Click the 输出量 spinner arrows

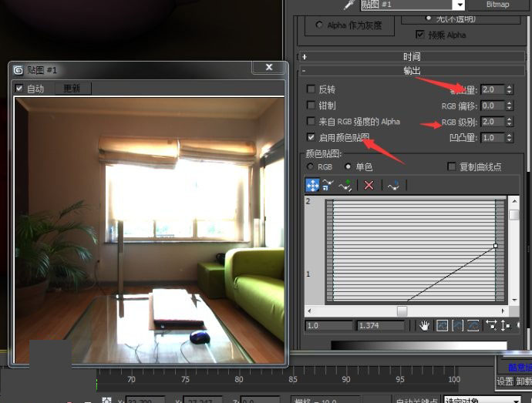(509, 89)
